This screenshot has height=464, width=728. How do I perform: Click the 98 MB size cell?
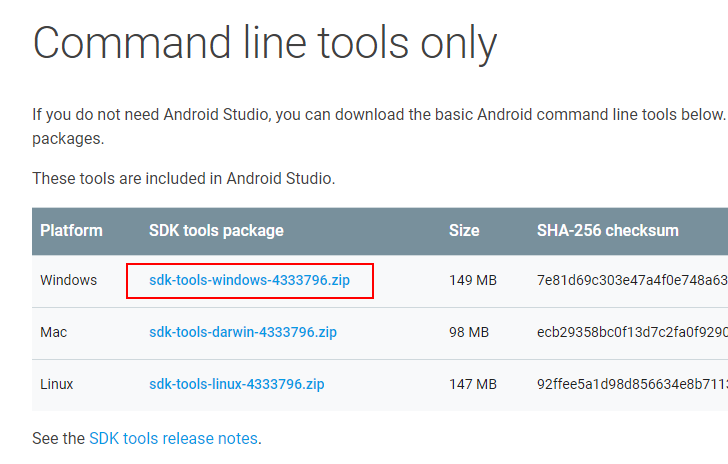tap(469, 332)
